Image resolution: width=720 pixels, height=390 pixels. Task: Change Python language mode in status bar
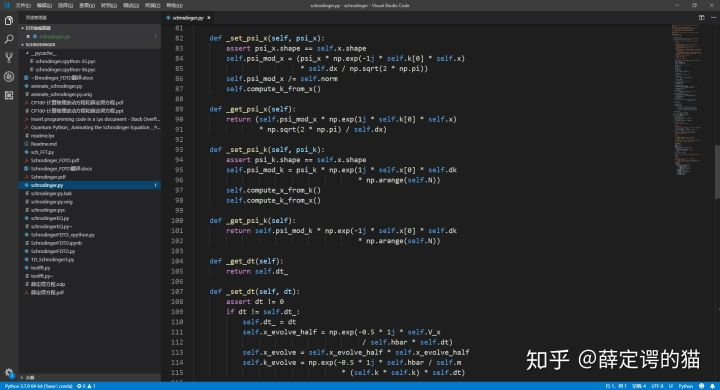pyautogui.click(x=686, y=386)
